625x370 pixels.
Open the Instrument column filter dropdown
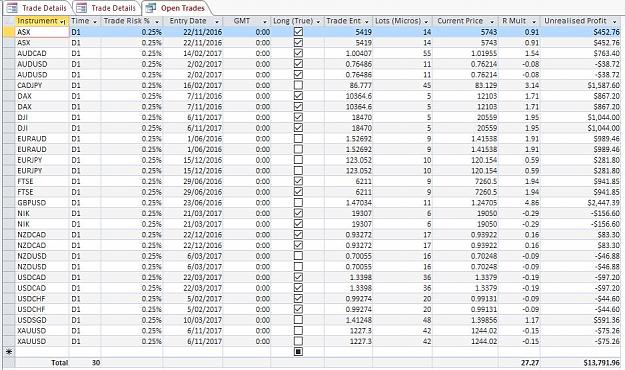coord(63,22)
